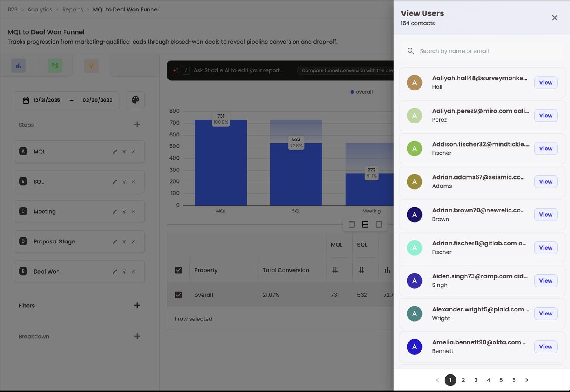Screen dimensions: 570x392
Task: Toggle the overall legend item
Action: pos(362,92)
